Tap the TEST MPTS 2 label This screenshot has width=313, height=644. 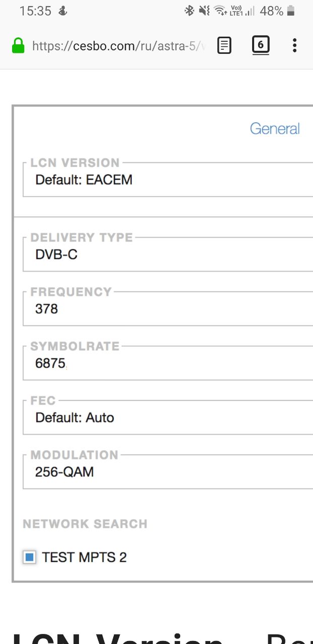click(x=85, y=557)
